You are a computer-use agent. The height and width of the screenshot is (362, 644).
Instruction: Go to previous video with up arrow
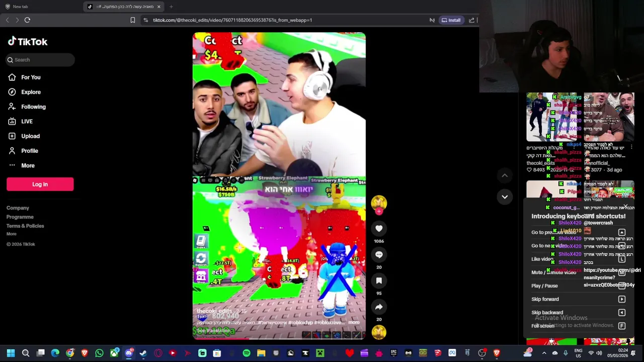(x=505, y=175)
